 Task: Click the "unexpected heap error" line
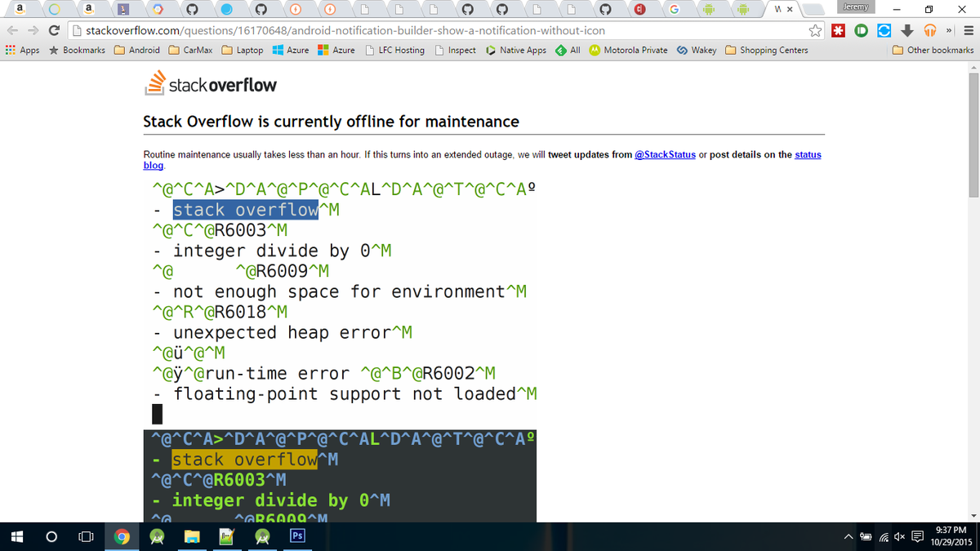point(283,332)
